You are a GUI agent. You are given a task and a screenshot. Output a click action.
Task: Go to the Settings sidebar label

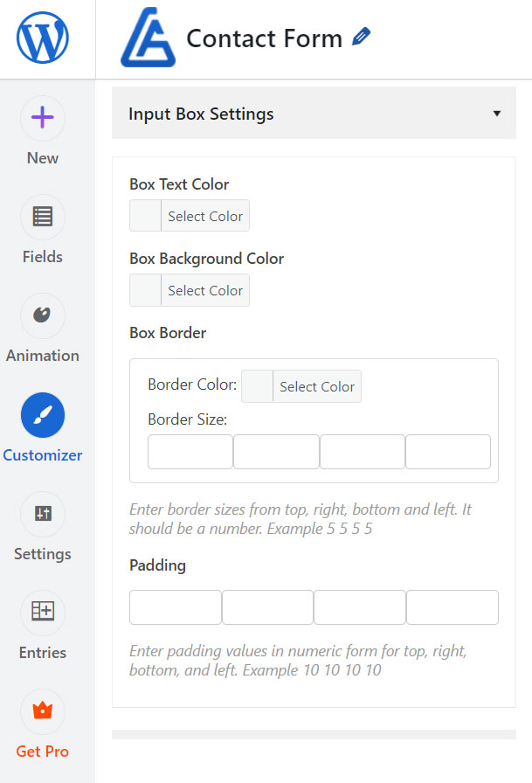(43, 554)
